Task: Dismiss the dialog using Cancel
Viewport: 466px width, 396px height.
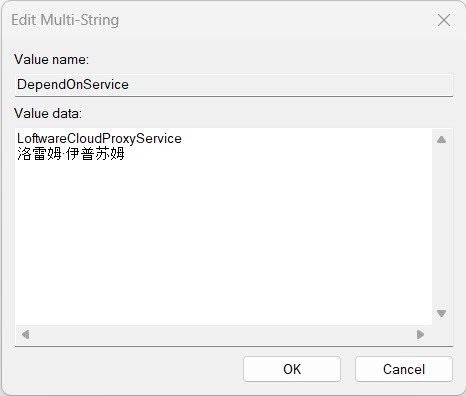Action: [x=404, y=369]
